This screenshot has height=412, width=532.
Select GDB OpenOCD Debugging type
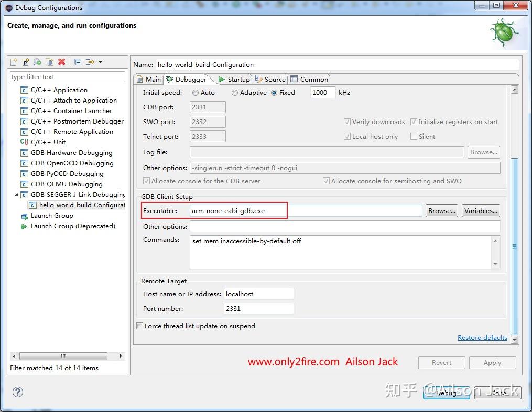coord(72,163)
